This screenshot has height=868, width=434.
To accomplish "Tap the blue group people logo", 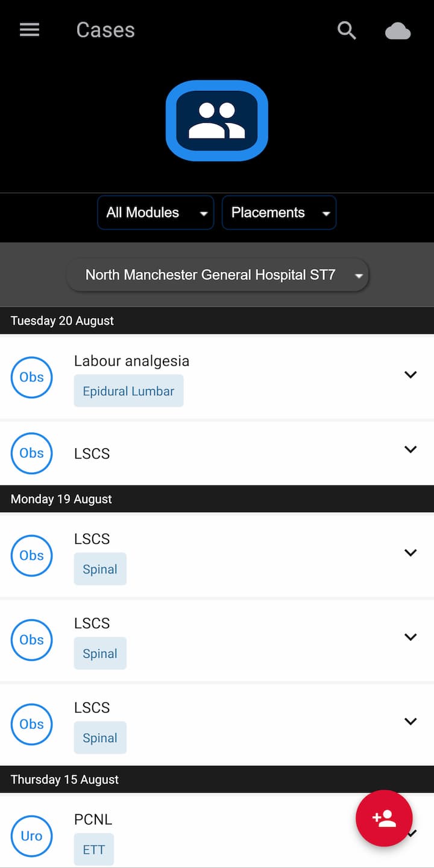I will (217, 120).
